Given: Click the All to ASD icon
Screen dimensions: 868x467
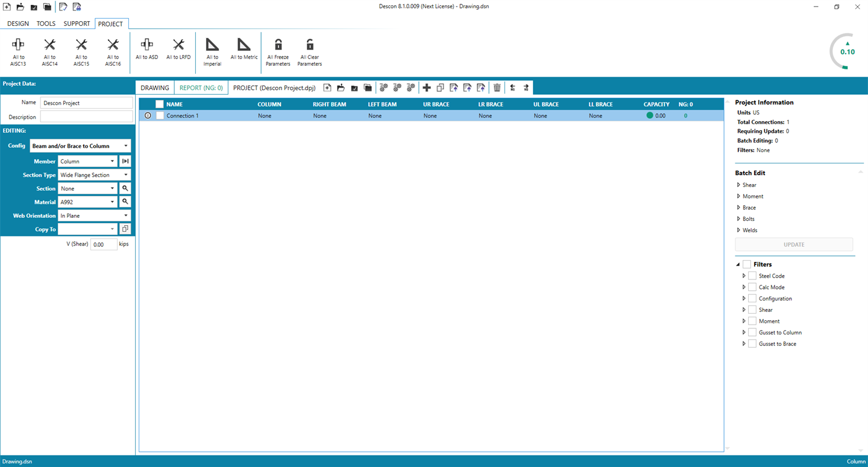Looking at the screenshot, I should [146, 44].
